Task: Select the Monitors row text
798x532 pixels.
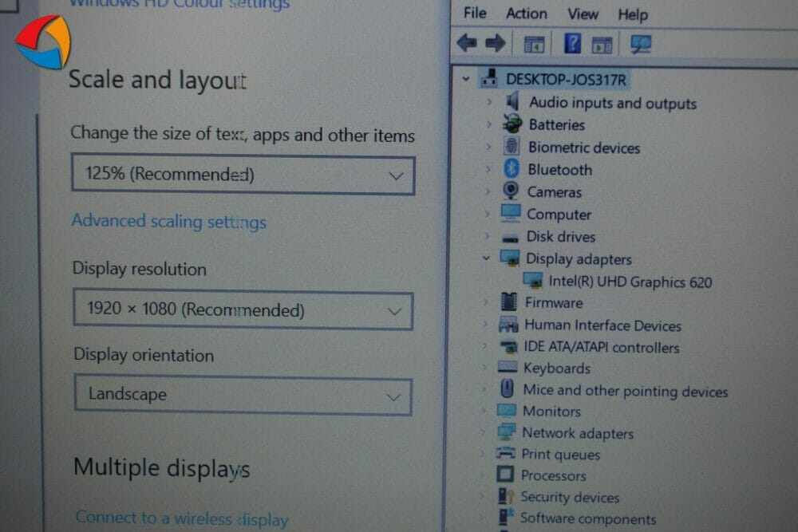Action: point(551,411)
